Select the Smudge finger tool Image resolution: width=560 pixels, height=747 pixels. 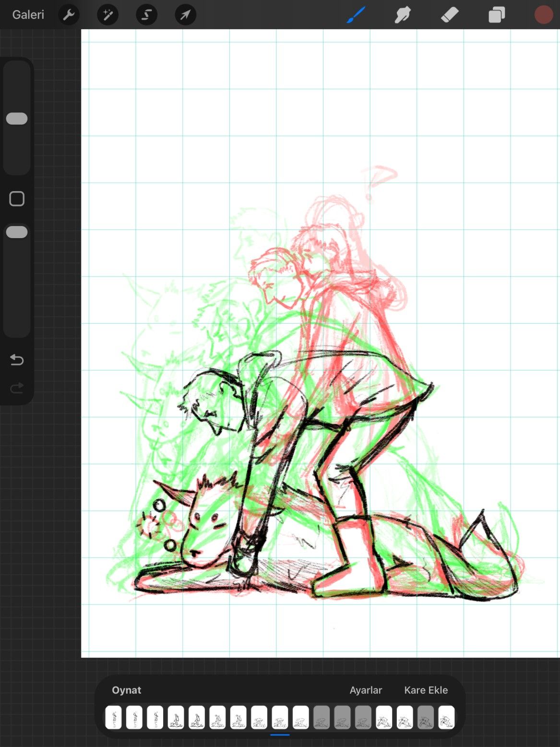(403, 15)
